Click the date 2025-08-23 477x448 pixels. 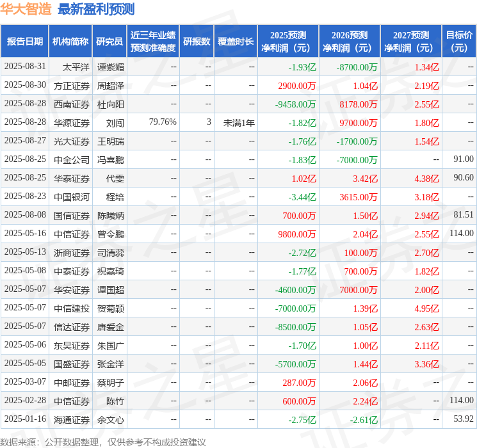(25, 196)
